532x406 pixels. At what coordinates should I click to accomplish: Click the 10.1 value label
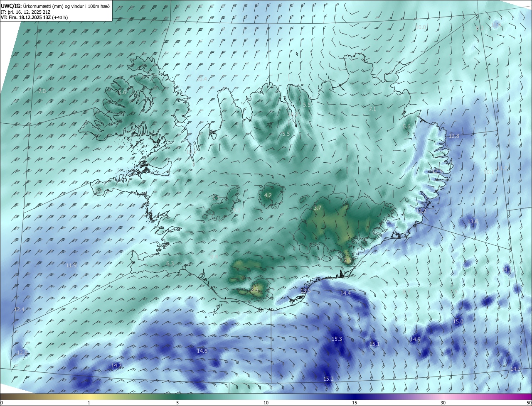click(x=489, y=172)
